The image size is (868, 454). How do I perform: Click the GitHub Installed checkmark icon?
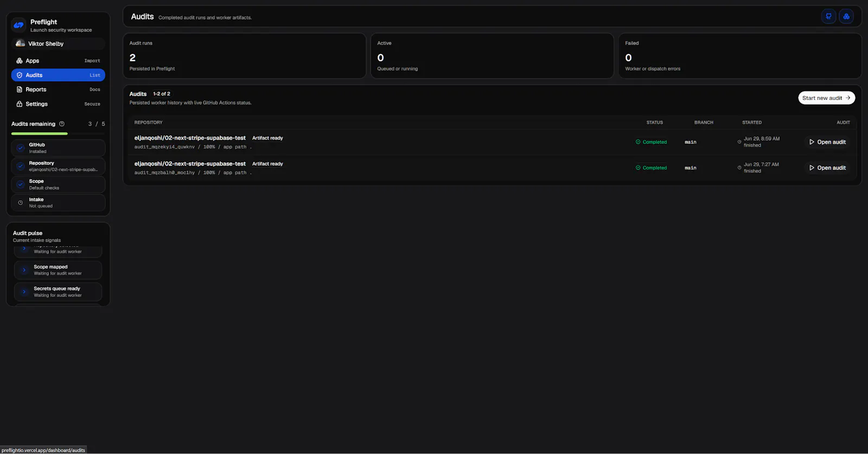tap(21, 148)
